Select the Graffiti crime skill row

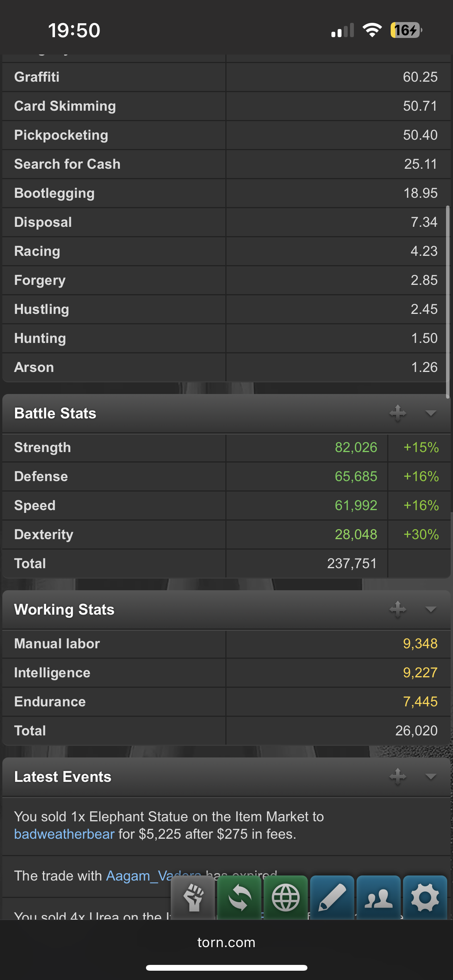point(226,77)
